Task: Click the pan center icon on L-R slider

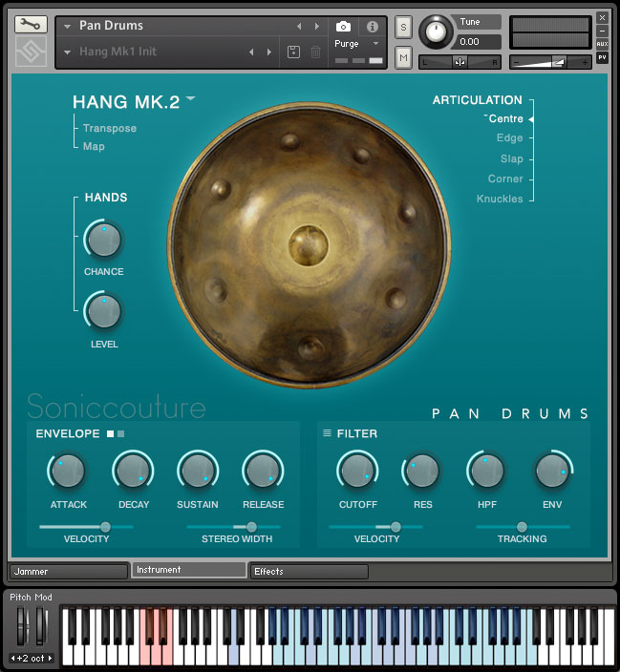Action: point(460,63)
